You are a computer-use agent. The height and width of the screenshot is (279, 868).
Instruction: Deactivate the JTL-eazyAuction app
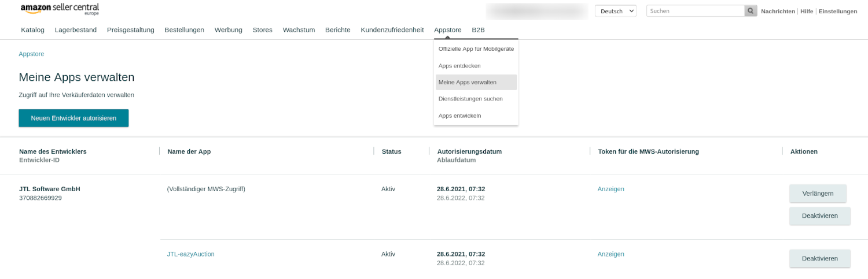coord(819,258)
